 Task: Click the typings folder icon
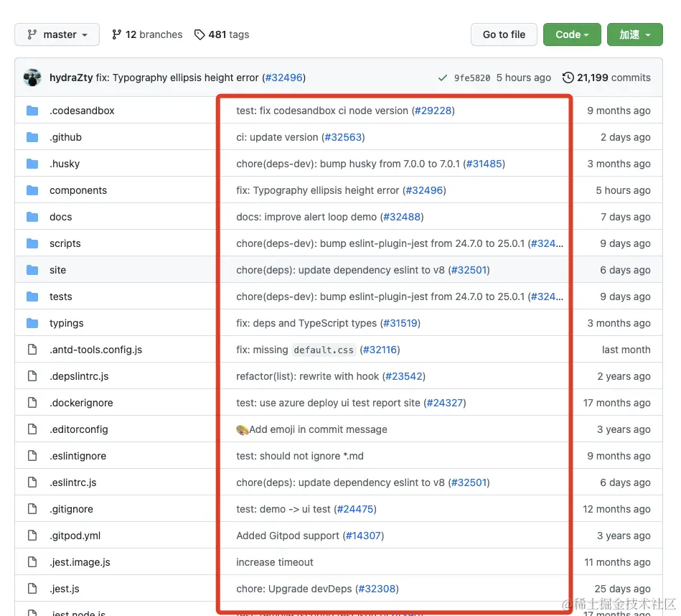tap(32, 323)
